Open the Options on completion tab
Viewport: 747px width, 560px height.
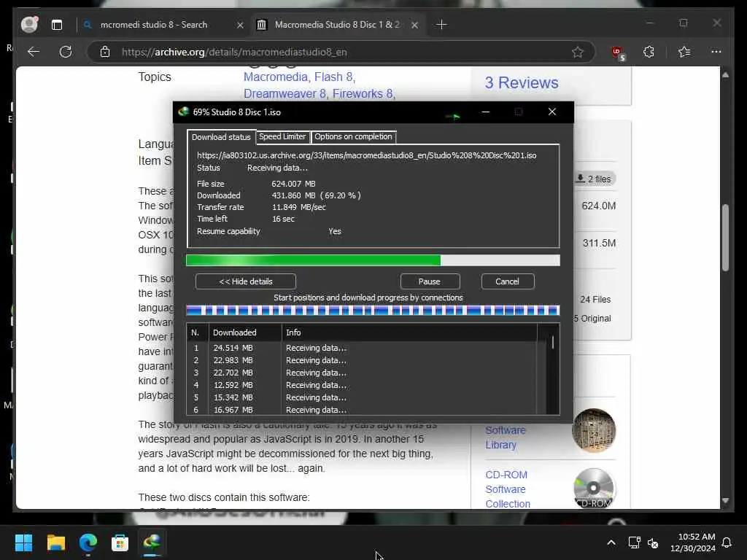coord(353,136)
